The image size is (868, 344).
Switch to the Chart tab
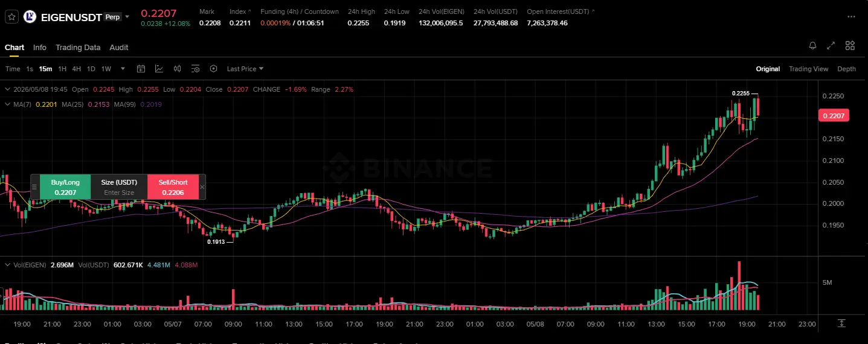coord(14,48)
